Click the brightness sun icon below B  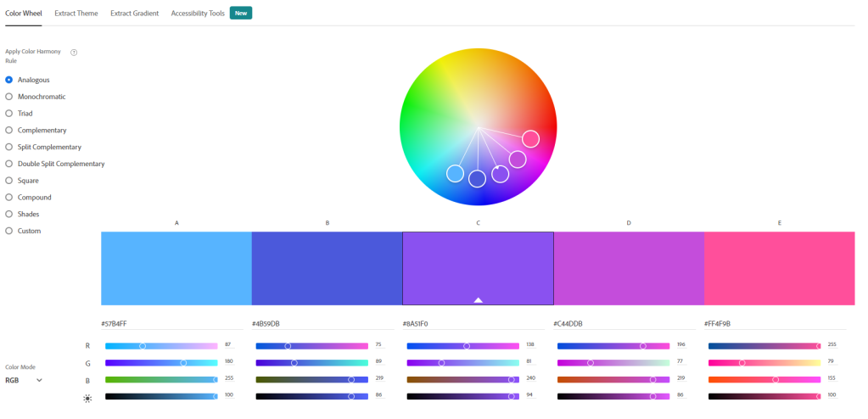tap(87, 397)
